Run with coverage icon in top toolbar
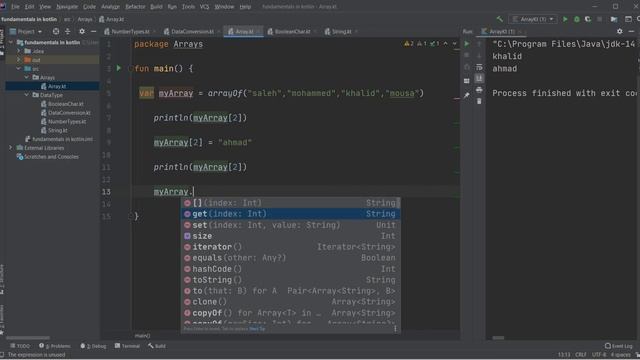Screen dimensions: 640x360 click(588, 19)
